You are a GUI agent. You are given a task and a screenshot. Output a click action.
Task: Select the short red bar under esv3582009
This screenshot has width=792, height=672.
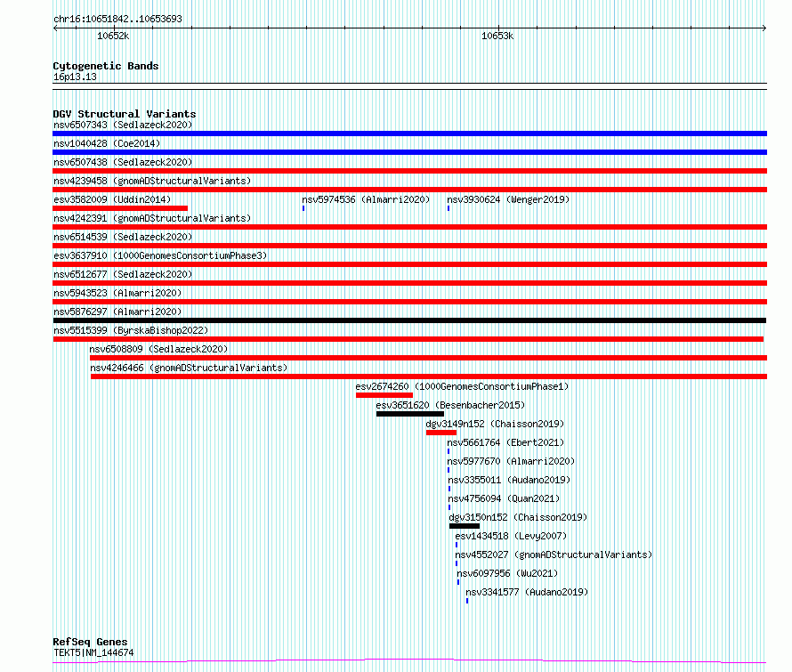click(x=120, y=208)
